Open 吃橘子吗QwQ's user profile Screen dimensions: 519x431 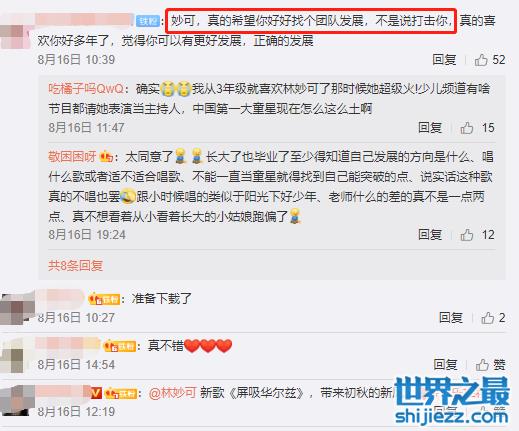click(x=86, y=89)
